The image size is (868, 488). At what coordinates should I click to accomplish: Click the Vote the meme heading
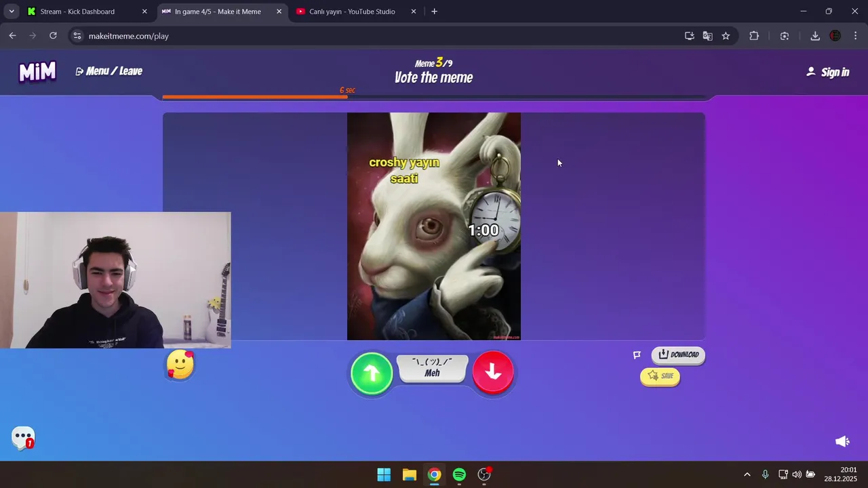(x=434, y=78)
